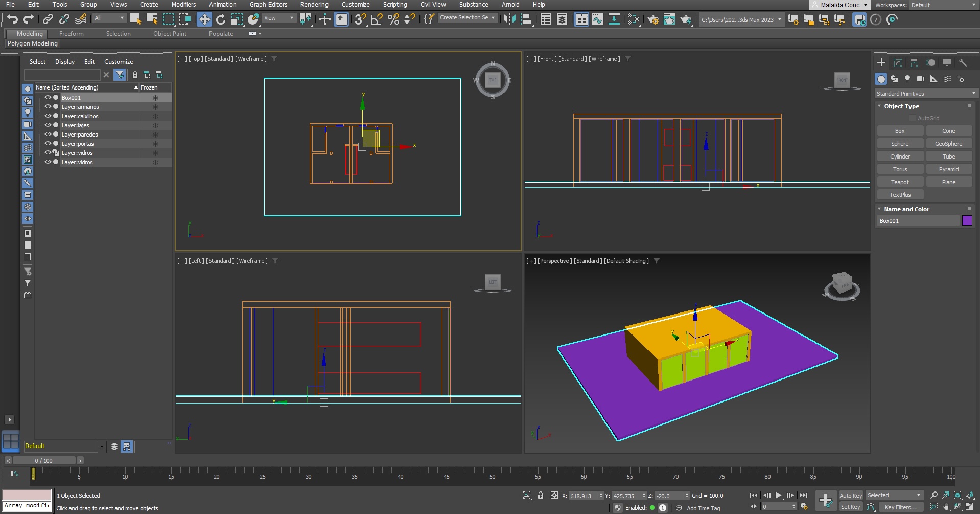Open the Workspaces Default dropdown
The height and width of the screenshot is (514, 980).
(943, 5)
